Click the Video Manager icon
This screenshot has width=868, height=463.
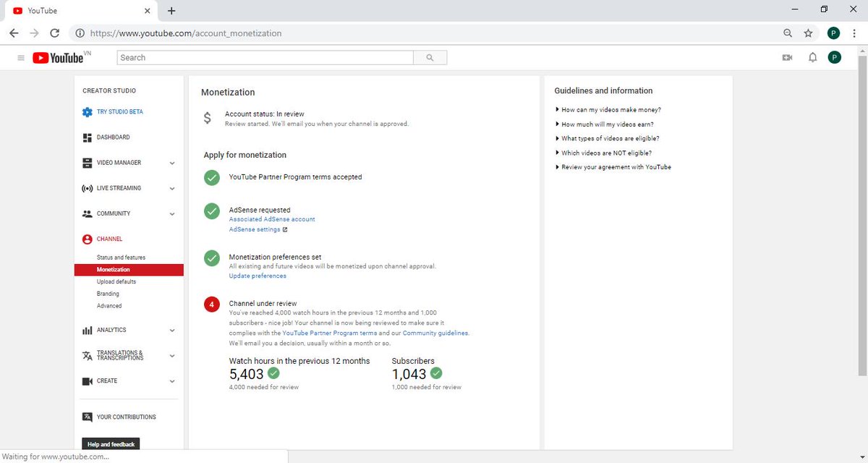coord(88,163)
